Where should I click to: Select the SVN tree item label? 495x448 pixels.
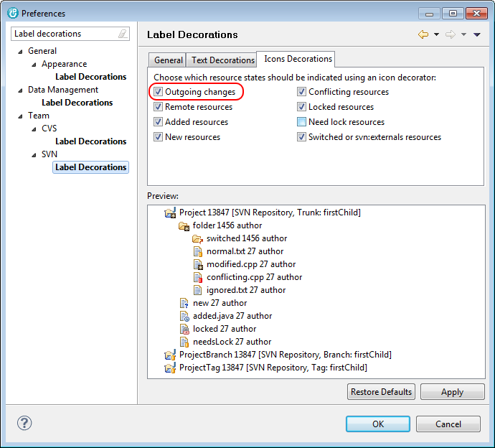(x=49, y=154)
